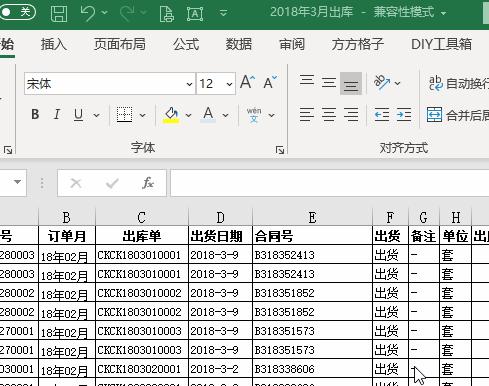
Task: Select column E header
Action: point(312,217)
